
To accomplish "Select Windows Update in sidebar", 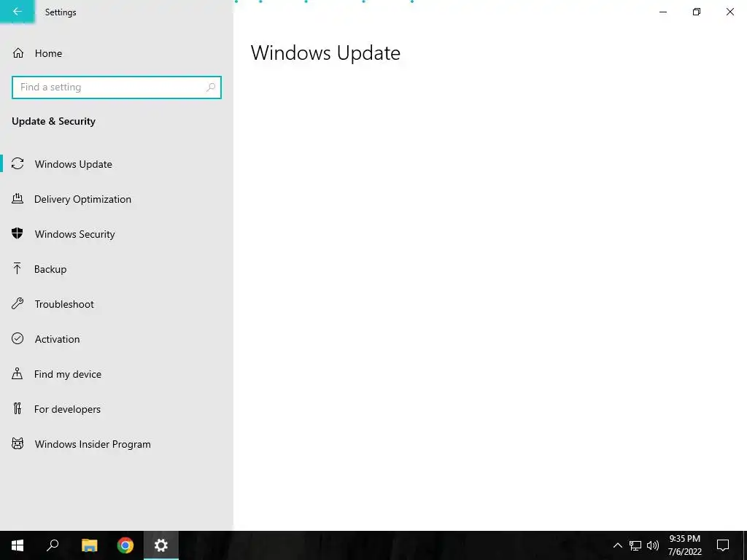I will click(x=117, y=164).
